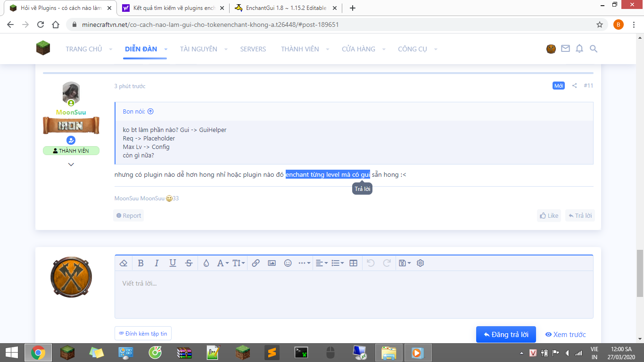Screen dimensions: 644x362
Task: Open the TÀI NGUYÊN nav item
Action: (198, 49)
